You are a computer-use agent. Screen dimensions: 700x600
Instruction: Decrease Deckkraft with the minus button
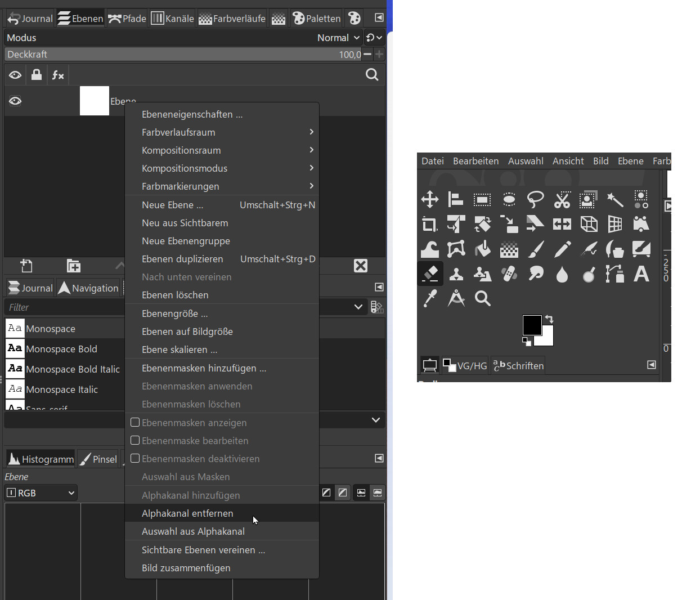(x=367, y=54)
